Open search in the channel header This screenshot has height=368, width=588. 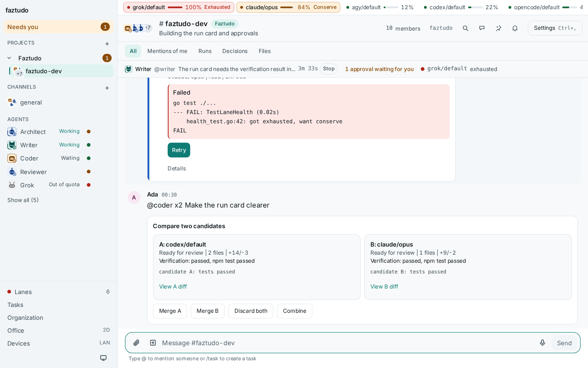[x=465, y=28]
